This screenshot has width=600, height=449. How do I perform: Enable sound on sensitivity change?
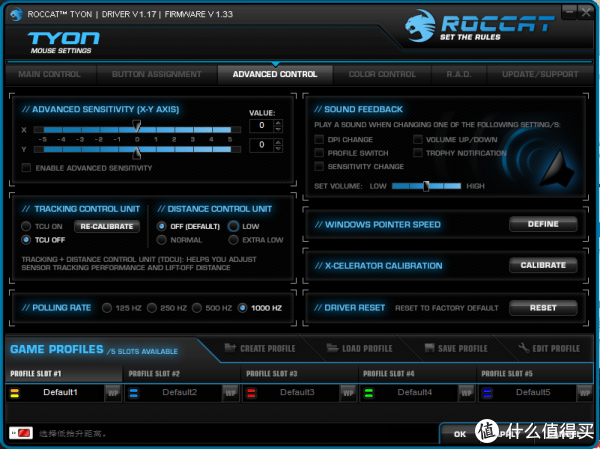coord(319,166)
